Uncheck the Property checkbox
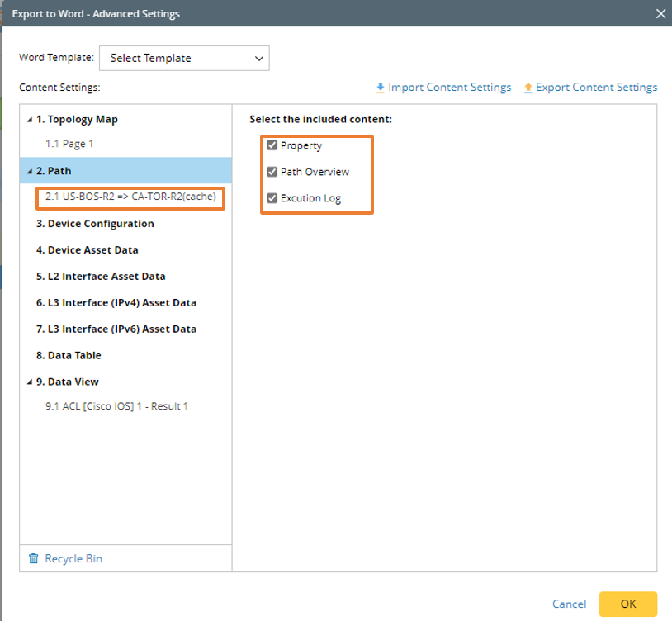This screenshot has height=621, width=672. (x=272, y=145)
